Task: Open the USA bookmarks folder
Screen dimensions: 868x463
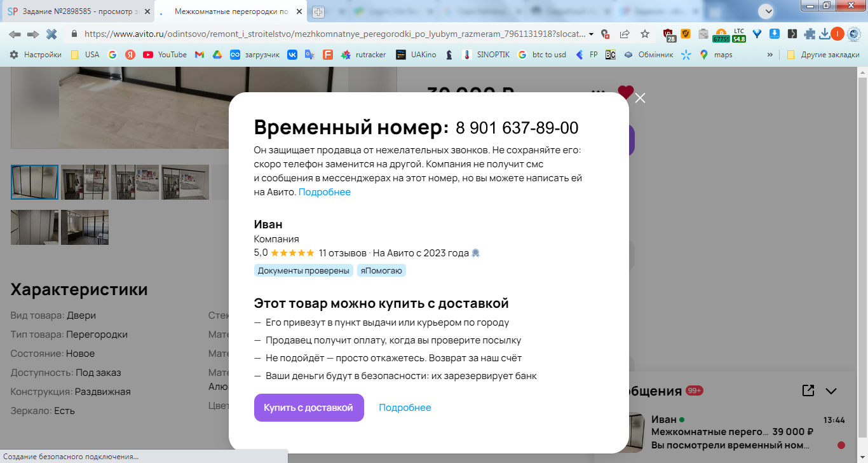Action: pos(85,55)
